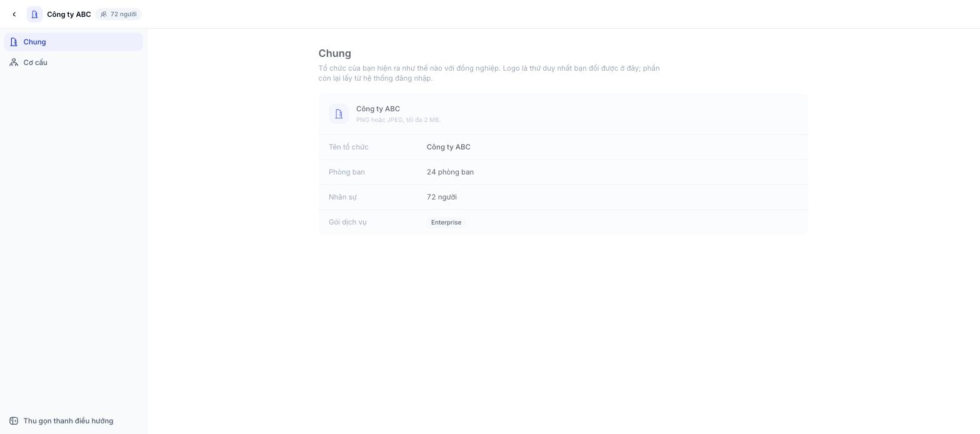Click the people icon in member badge

click(x=104, y=14)
